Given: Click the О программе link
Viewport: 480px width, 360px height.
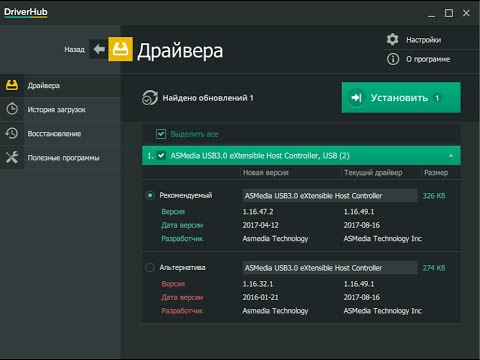Looking at the screenshot, I should (x=428, y=59).
